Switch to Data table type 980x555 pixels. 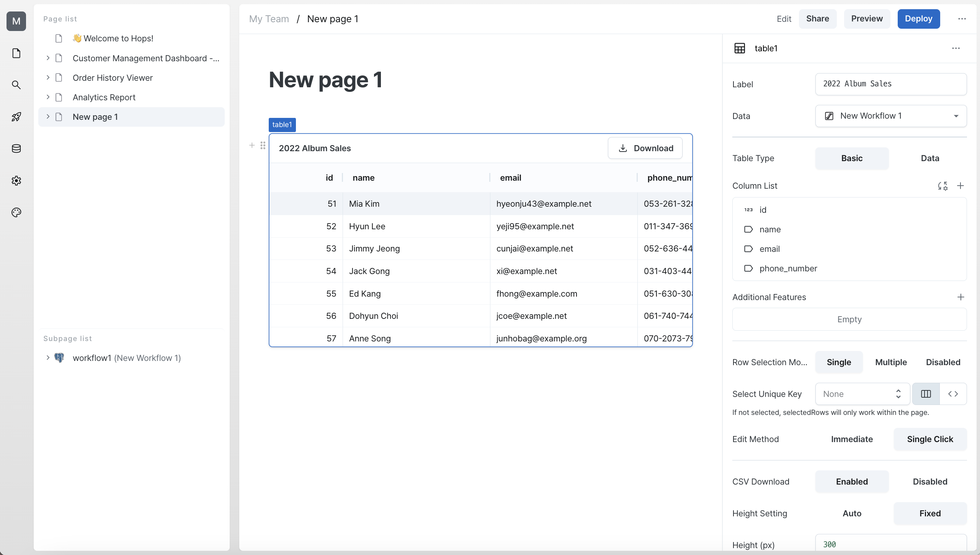coord(930,158)
